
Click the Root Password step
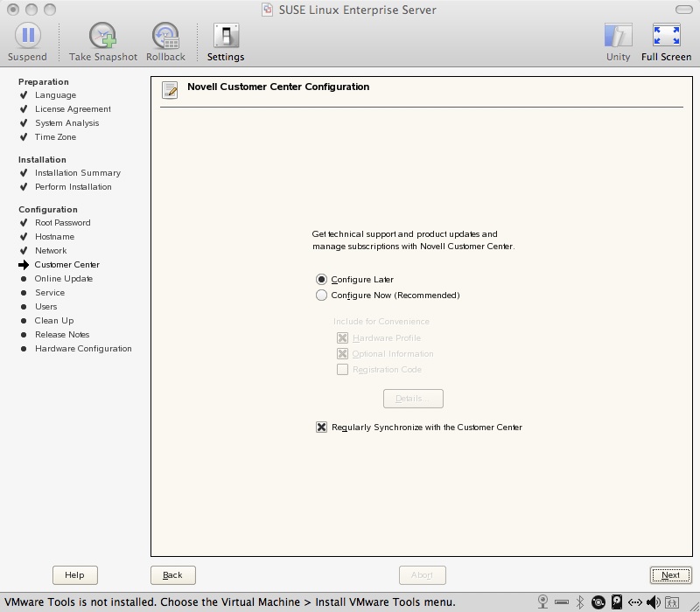62,223
